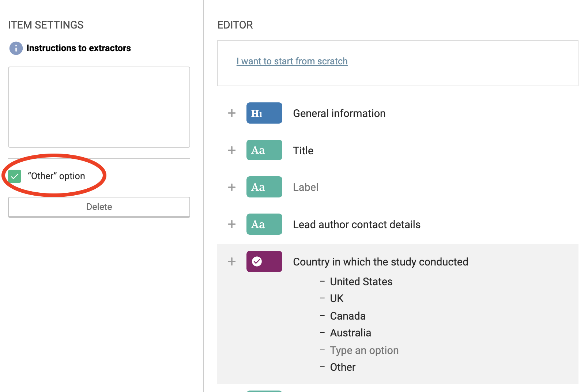Expand plus beside General information
Image resolution: width=588 pixels, height=392 pixels.
tap(232, 113)
